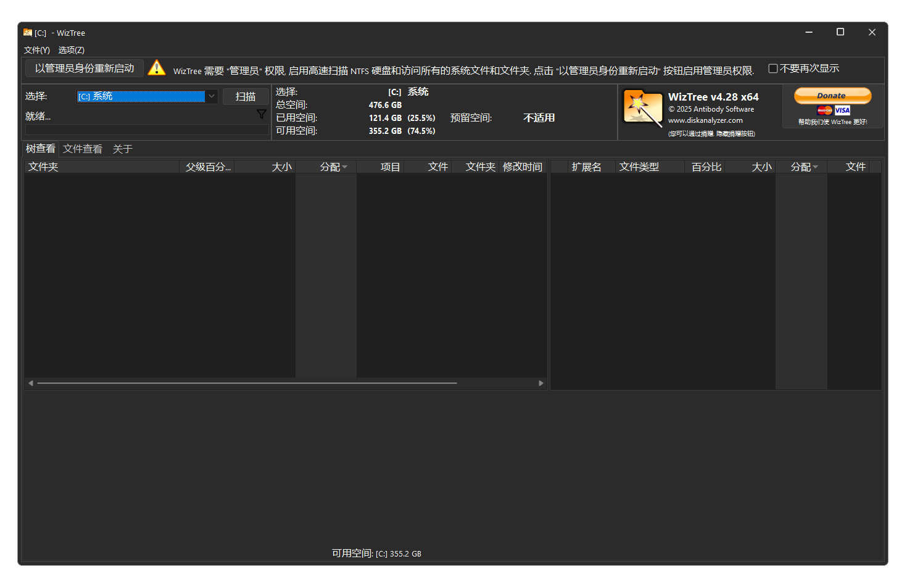Open the [C:] 系统 drive selection dropdown

click(211, 96)
